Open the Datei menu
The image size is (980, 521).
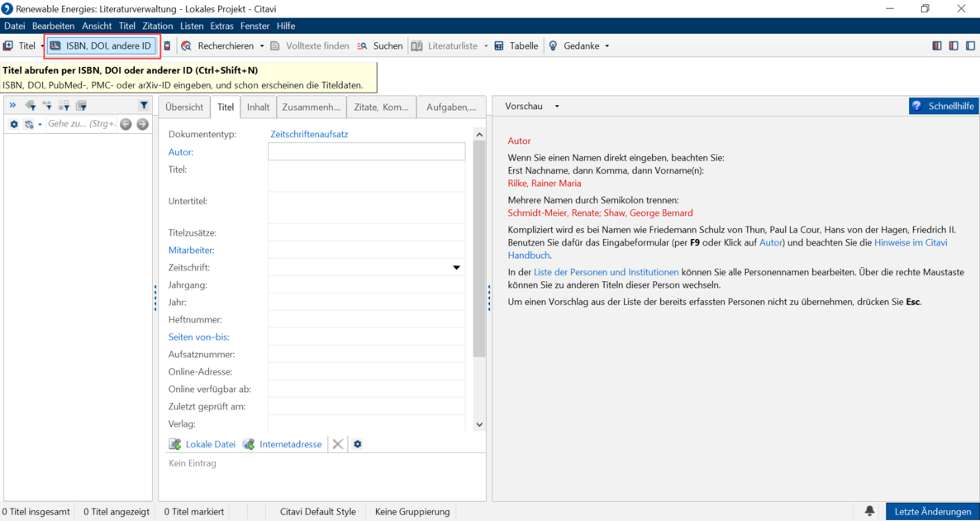14,26
